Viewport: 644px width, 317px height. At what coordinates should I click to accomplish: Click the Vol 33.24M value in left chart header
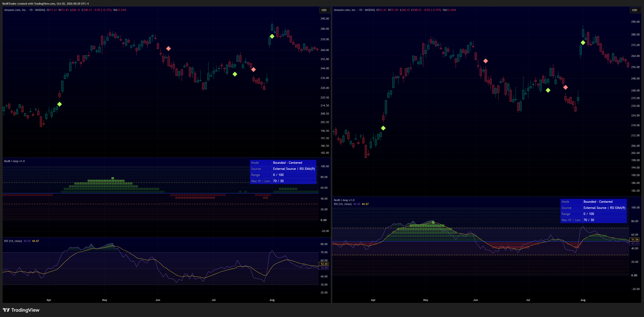pos(120,10)
